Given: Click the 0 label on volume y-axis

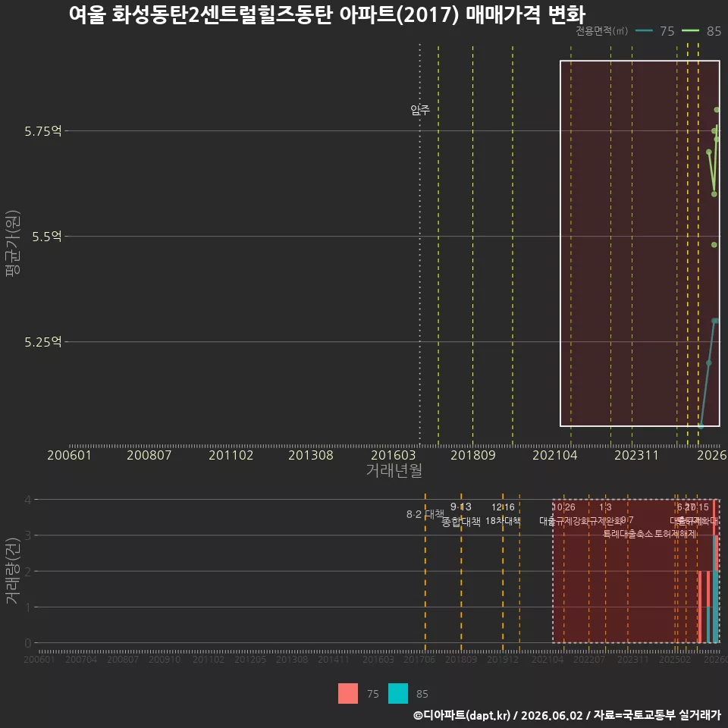Looking at the screenshot, I should pyautogui.click(x=28, y=643).
